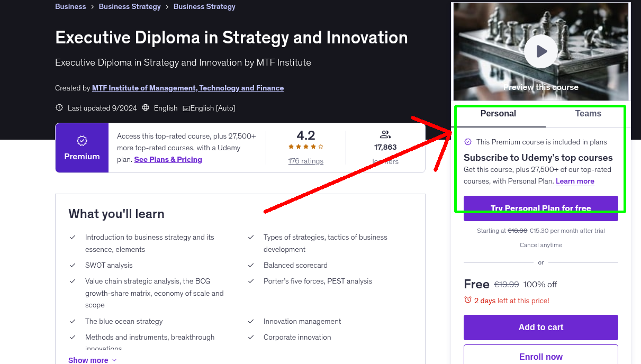This screenshot has height=364, width=641.
Task: Click the checkmark beside SWOT analysis
Action: click(73, 265)
